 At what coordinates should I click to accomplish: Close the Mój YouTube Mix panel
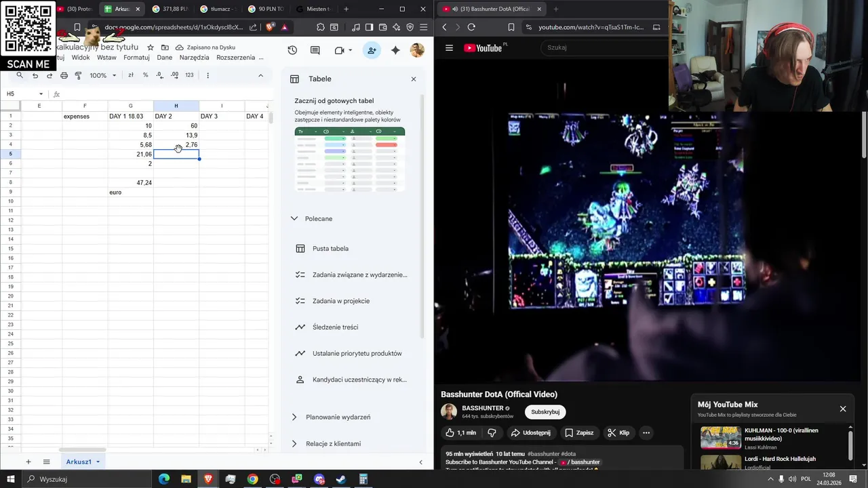click(x=843, y=409)
